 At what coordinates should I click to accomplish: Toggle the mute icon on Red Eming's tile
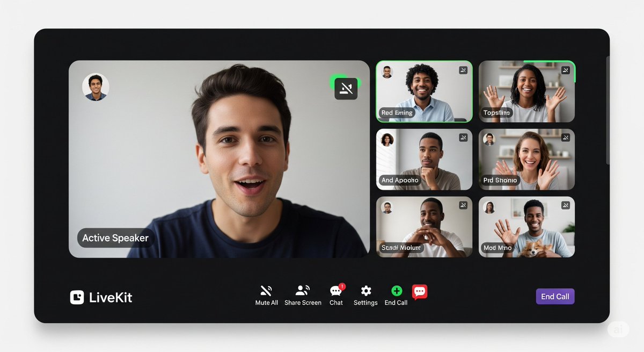tap(463, 69)
